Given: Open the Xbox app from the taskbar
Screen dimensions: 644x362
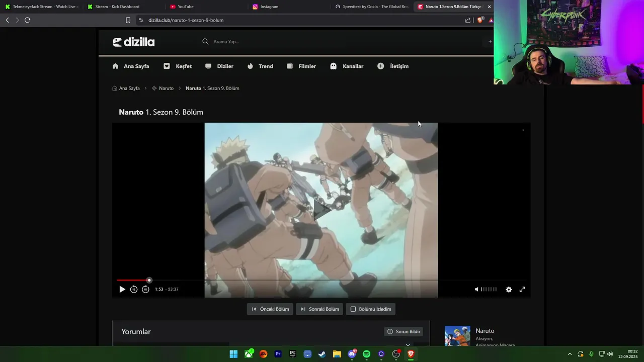Looking at the screenshot, I should coord(249,354).
